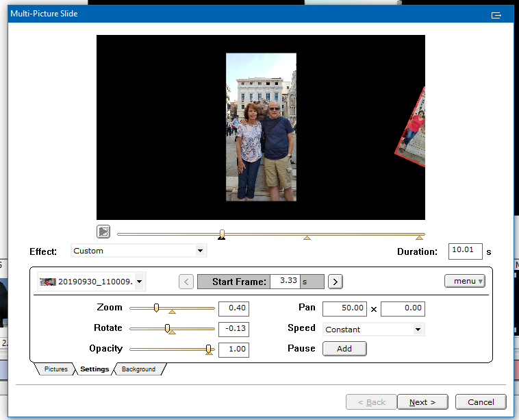Select the end keyframe marker on timeline
519x420 pixels.
420,238
